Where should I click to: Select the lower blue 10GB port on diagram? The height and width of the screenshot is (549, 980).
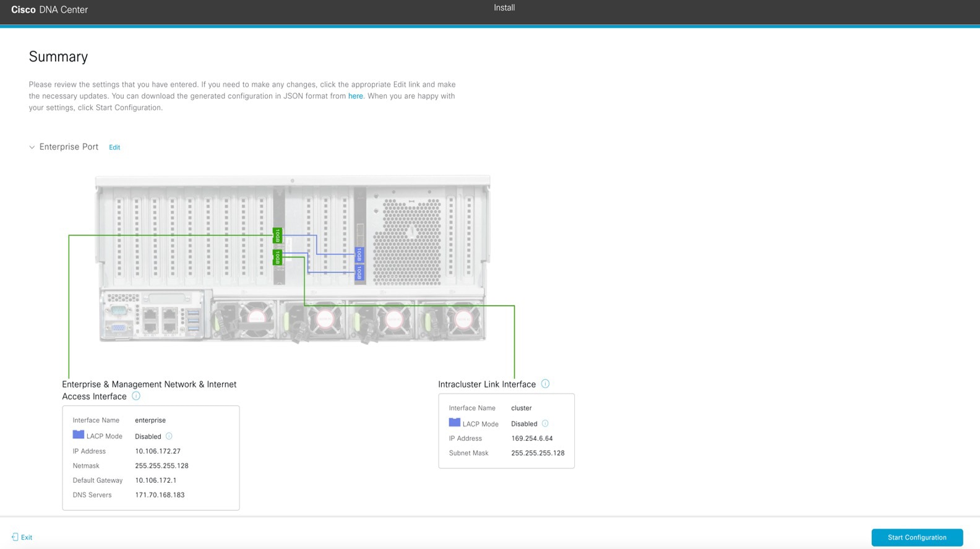359,272
